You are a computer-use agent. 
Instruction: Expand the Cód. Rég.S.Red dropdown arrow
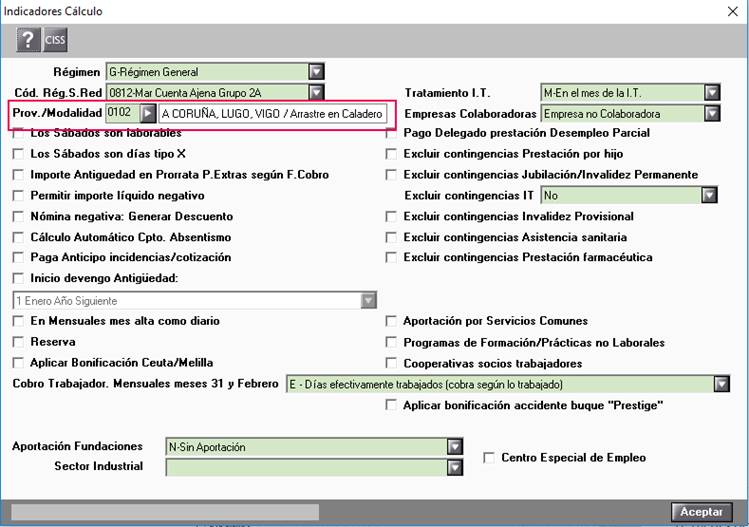(316, 92)
